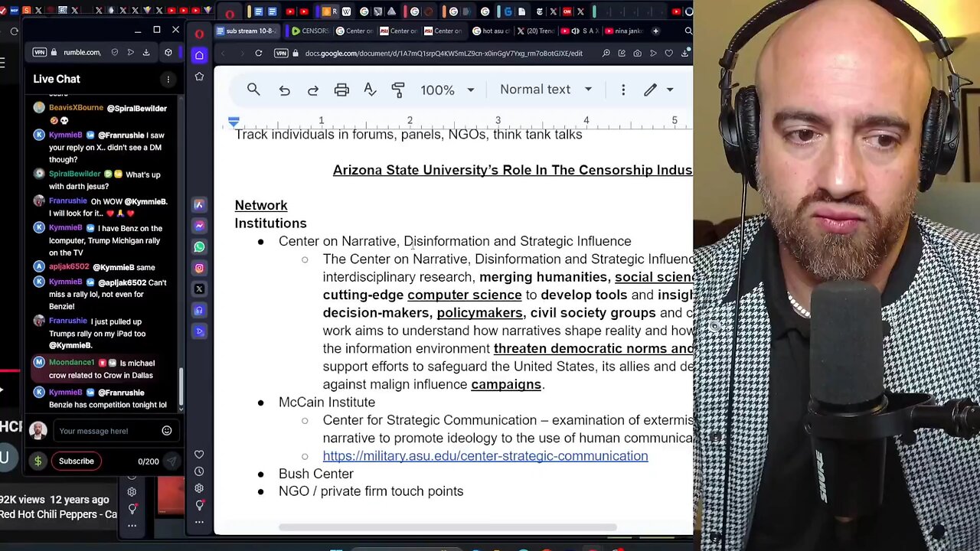Run spelling and grammar check in Docs
Viewport: 980px width, 551px height.
click(370, 90)
